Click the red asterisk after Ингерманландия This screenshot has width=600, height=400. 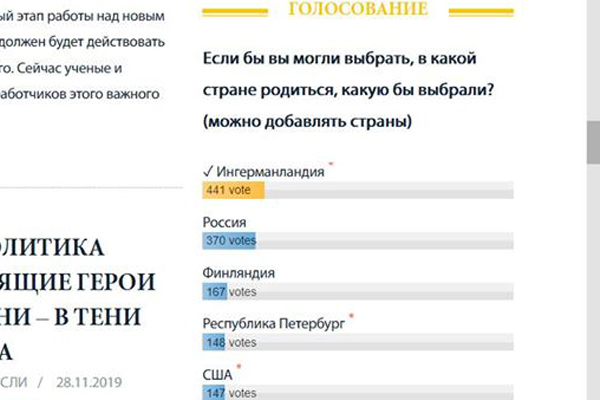330,165
